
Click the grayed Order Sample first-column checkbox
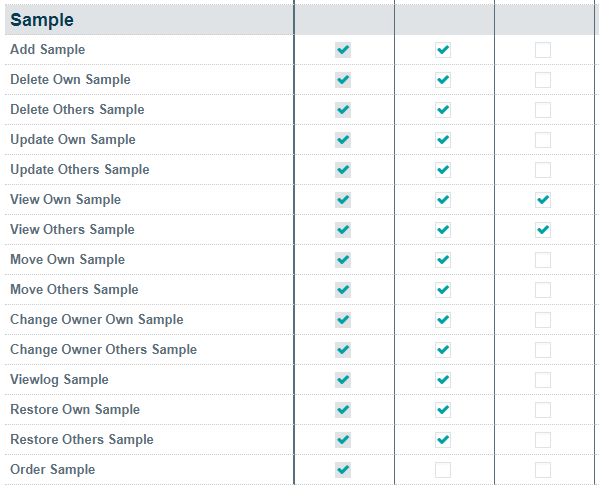pyautogui.click(x=343, y=470)
